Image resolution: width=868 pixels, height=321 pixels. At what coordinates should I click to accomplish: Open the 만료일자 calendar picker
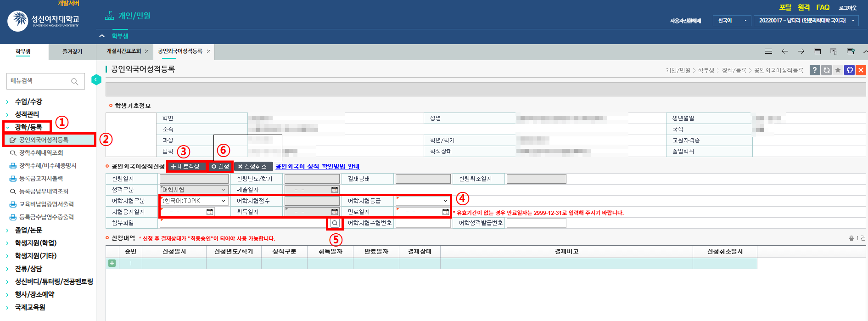point(446,212)
